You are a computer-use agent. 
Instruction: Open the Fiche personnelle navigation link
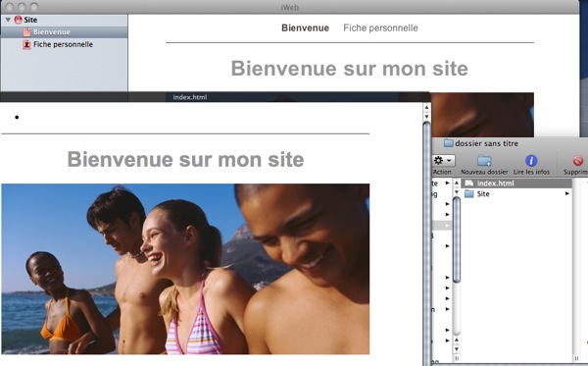pos(380,27)
